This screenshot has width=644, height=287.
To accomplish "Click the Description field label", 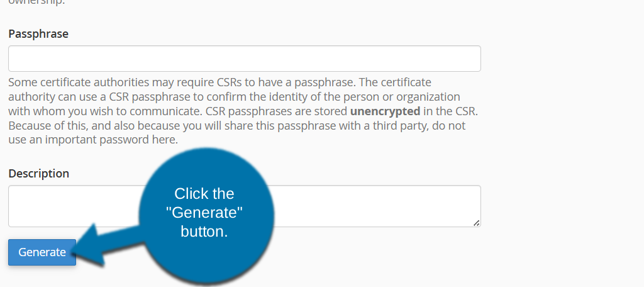I will 39,173.
